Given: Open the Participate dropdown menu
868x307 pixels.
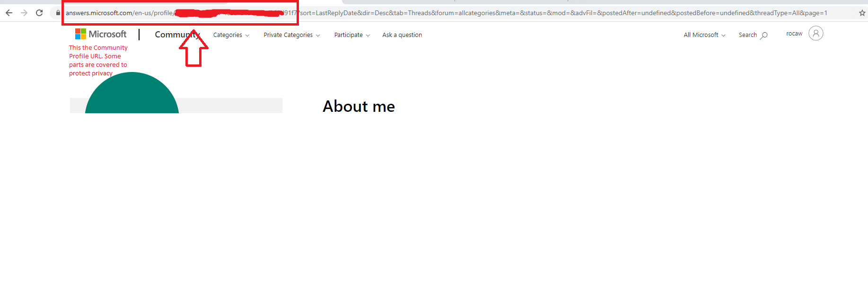Looking at the screenshot, I should tap(352, 35).
